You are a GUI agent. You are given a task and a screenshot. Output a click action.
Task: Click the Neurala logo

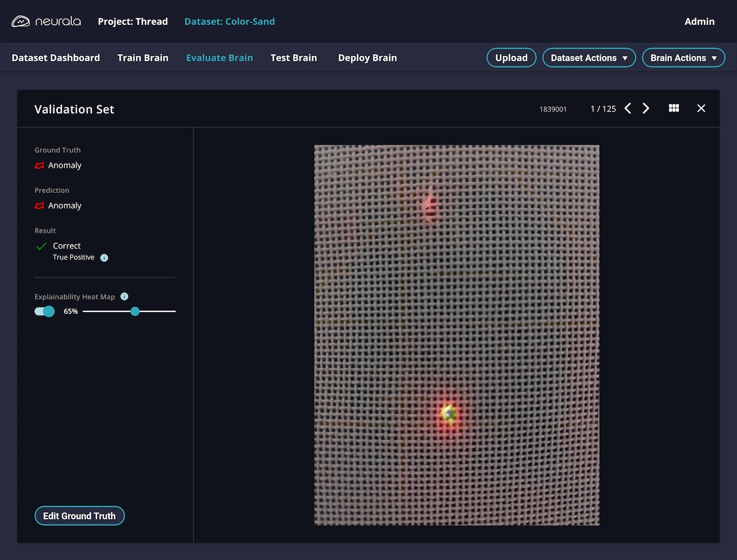(x=46, y=21)
